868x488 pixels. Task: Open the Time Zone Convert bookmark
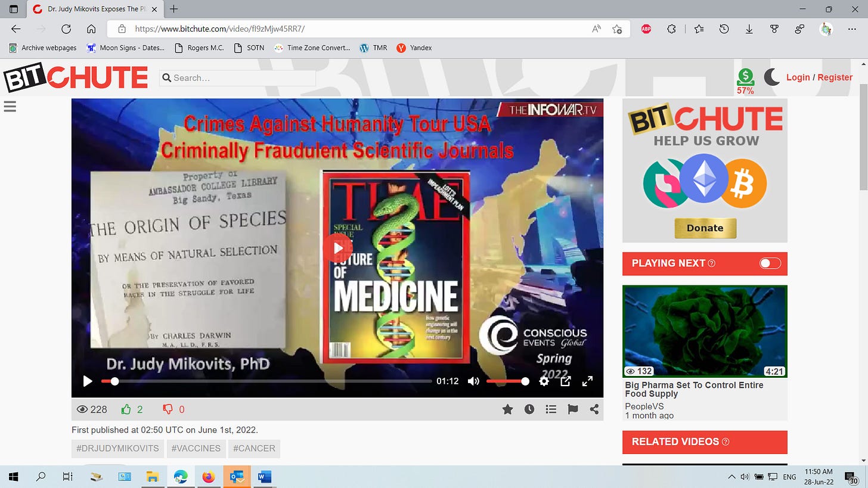click(312, 48)
